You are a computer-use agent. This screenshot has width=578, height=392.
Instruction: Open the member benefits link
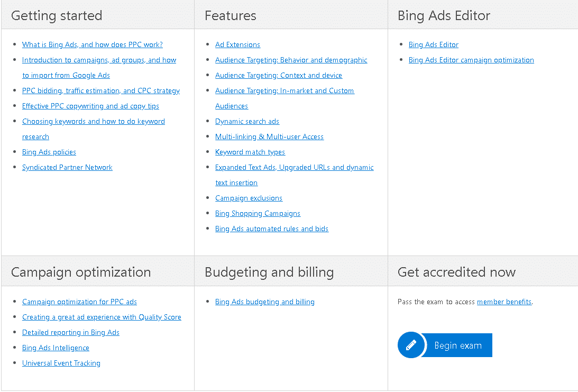(504, 302)
